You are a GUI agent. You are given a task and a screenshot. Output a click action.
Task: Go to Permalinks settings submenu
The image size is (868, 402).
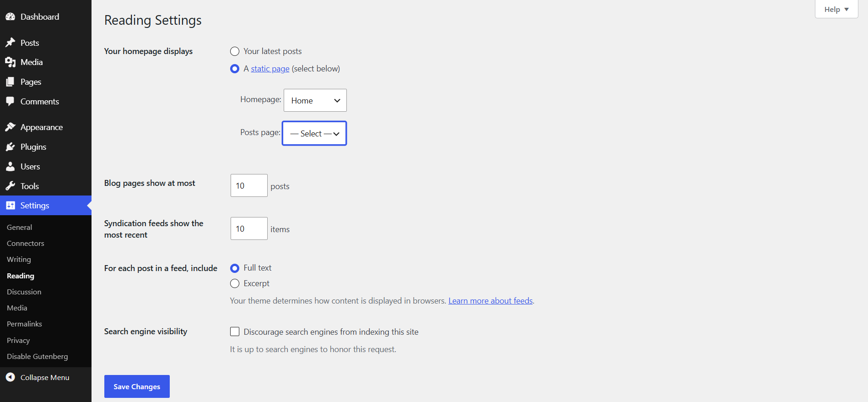coord(24,324)
